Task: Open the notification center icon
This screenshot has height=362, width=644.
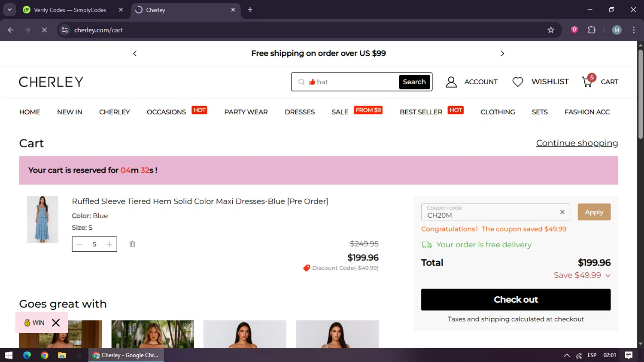Action: tap(629, 355)
